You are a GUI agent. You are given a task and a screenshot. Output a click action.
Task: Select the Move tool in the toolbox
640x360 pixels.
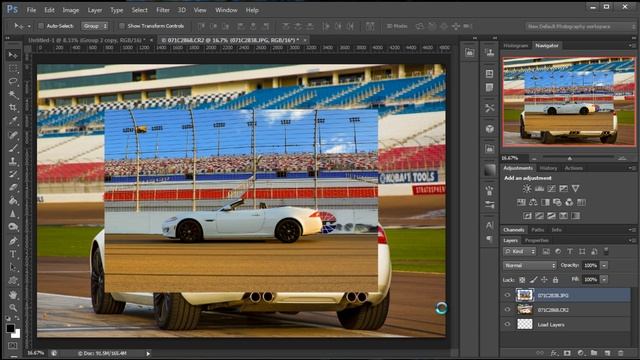click(x=13, y=55)
